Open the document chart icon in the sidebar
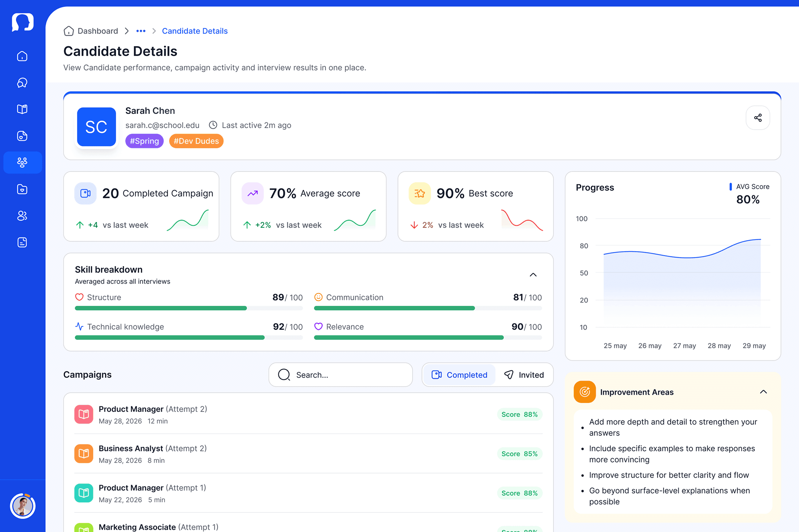The image size is (799, 532). coord(22,136)
